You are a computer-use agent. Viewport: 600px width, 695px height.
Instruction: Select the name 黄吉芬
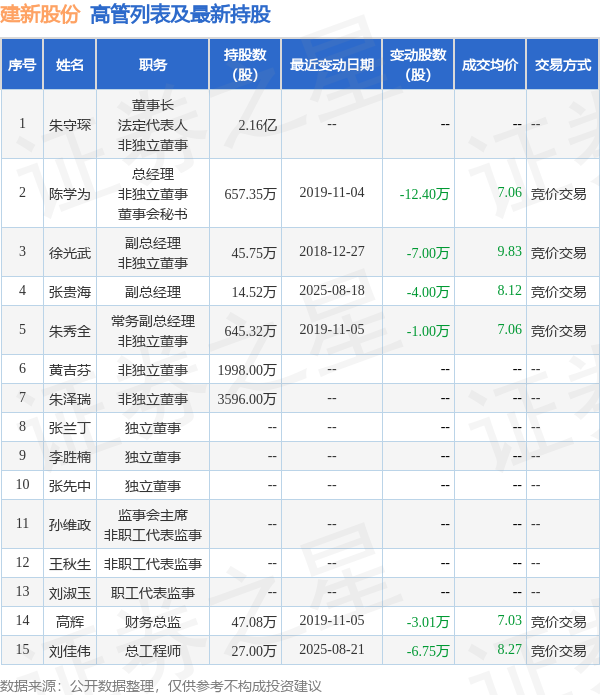point(70,370)
